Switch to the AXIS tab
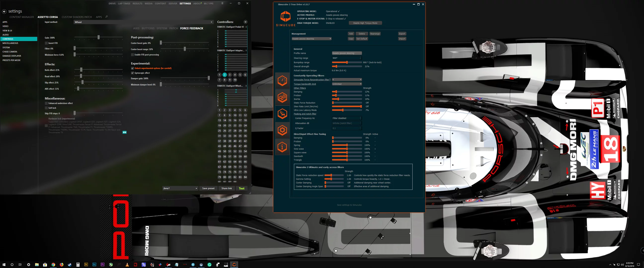The height and width of the screenshot is (268, 644). [136, 29]
